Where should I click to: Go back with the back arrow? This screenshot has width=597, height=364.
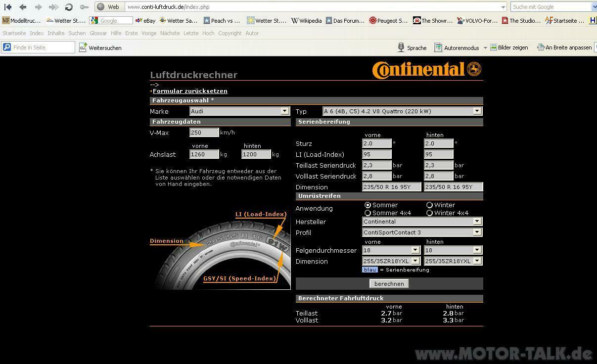point(23,7)
